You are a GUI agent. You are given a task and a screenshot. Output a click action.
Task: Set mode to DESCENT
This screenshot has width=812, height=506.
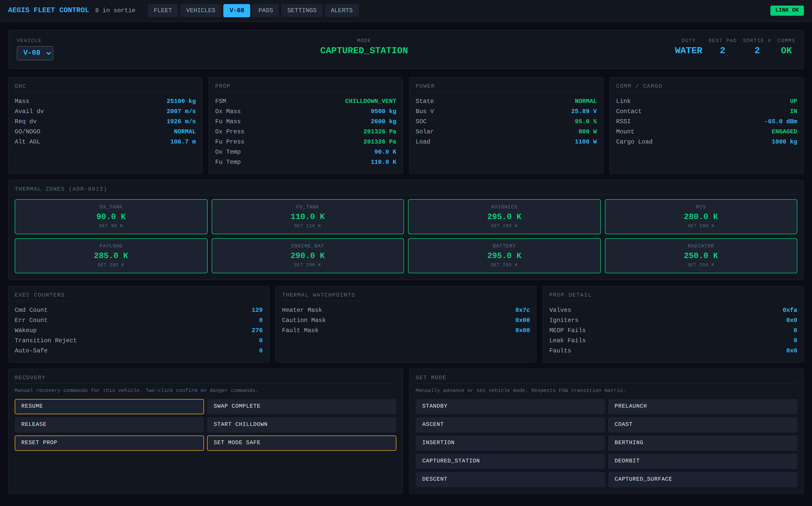(510, 480)
